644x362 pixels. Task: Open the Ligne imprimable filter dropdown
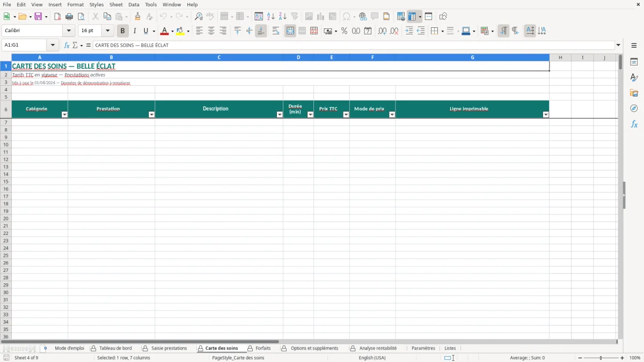point(546,115)
